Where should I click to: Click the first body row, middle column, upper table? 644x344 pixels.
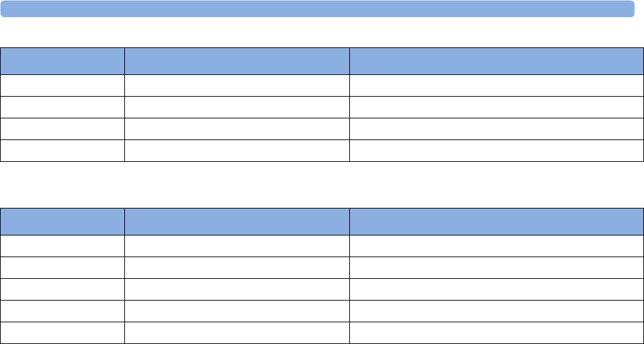click(237, 86)
